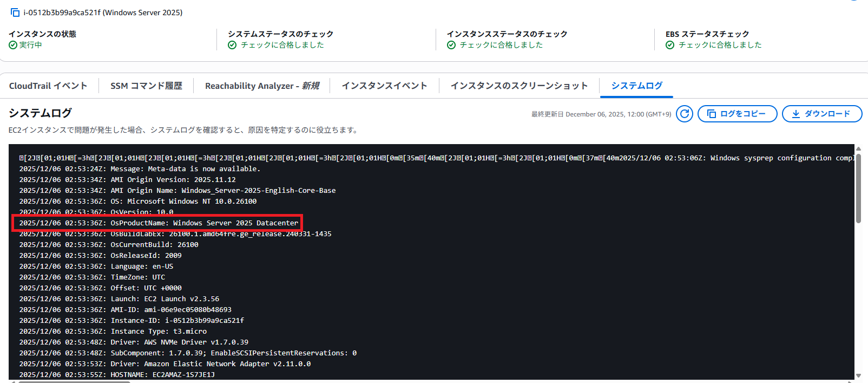Click the 'Amazon Elastic Network Adapter v2.11.0.0' line
The image size is (868, 383).
coord(165,364)
